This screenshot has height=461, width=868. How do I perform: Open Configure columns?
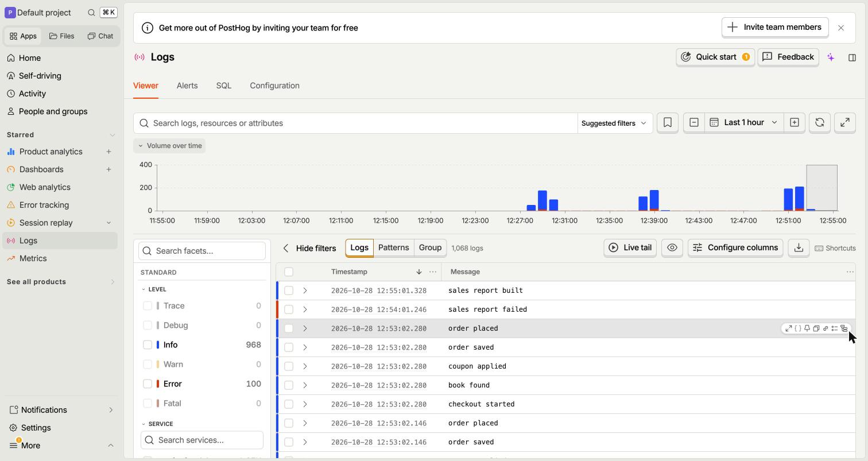pos(735,247)
